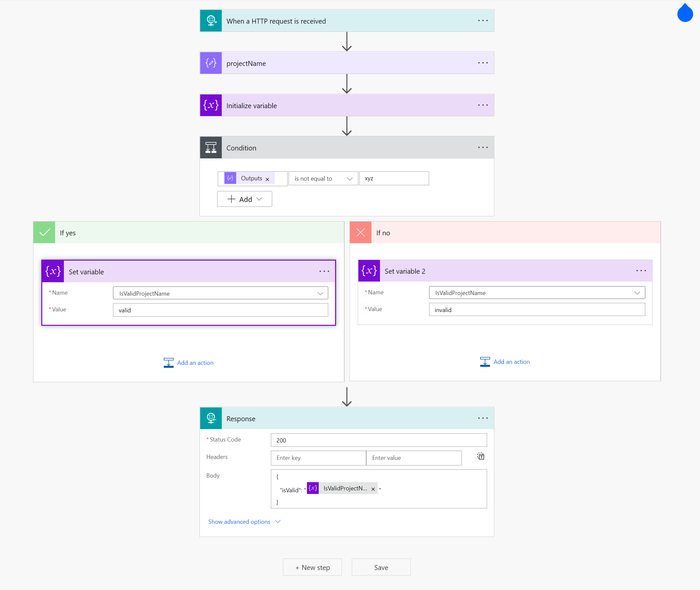
Task: Click the If no red X icon
Action: 360,232
